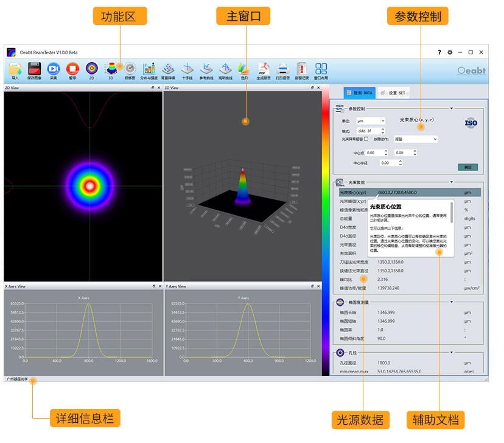
Task: Click the ISO standard logo button
Action: pyautogui.click(x=471, y=122)
